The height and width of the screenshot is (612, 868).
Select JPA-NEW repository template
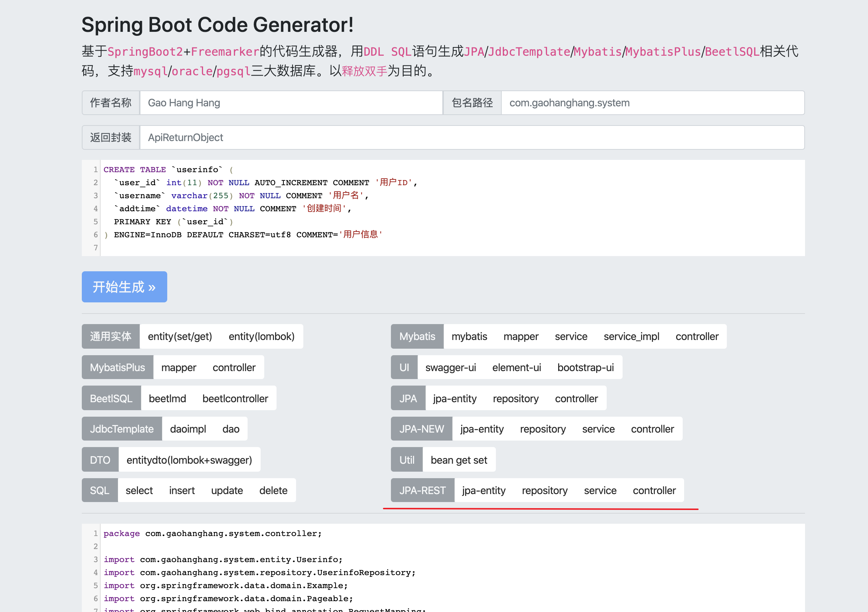pyautogui.click(x=543, y=429)
